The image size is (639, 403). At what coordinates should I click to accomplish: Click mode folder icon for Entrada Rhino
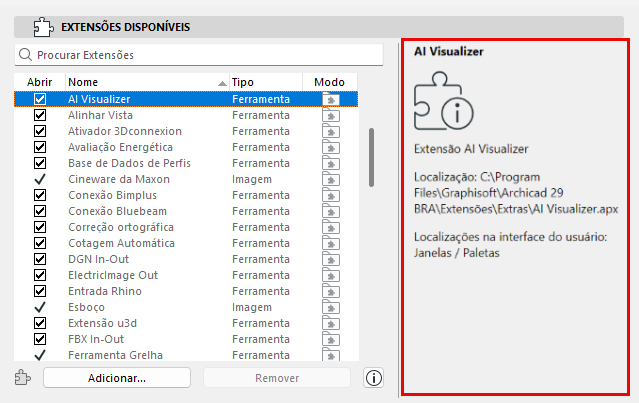pos(331,291)
